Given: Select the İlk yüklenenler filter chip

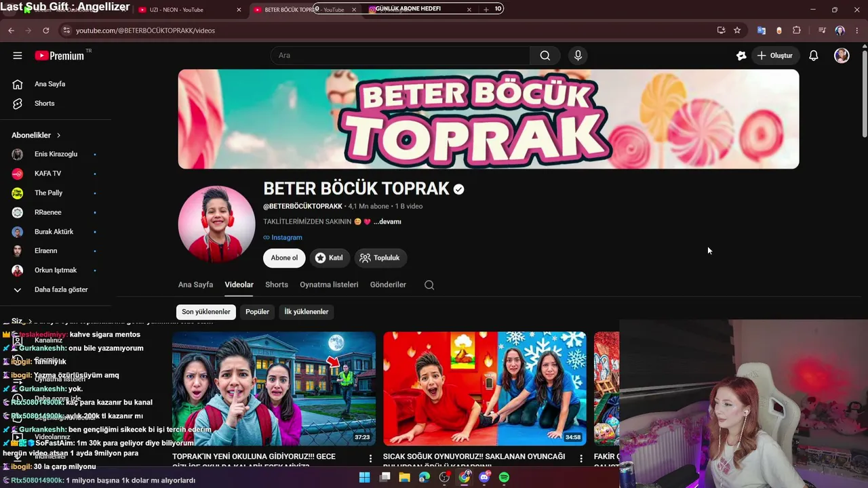Looking at the screenshot, I should point(307,312).
